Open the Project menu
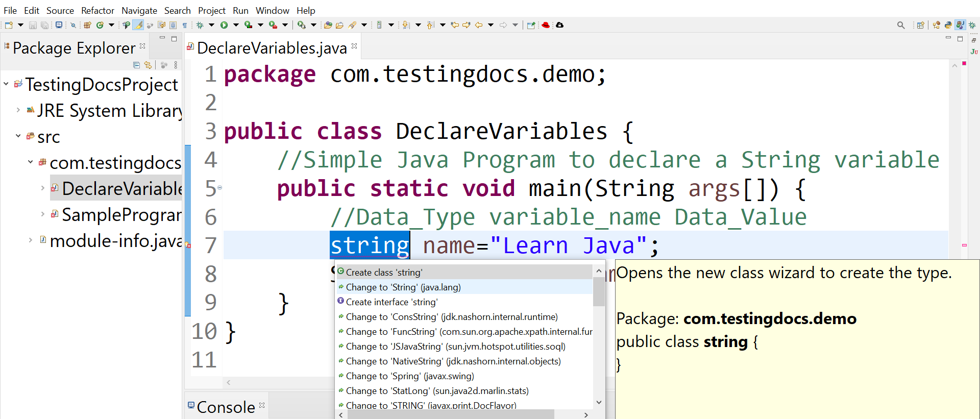Screen dimensions: 980x419 coord(212,10)
